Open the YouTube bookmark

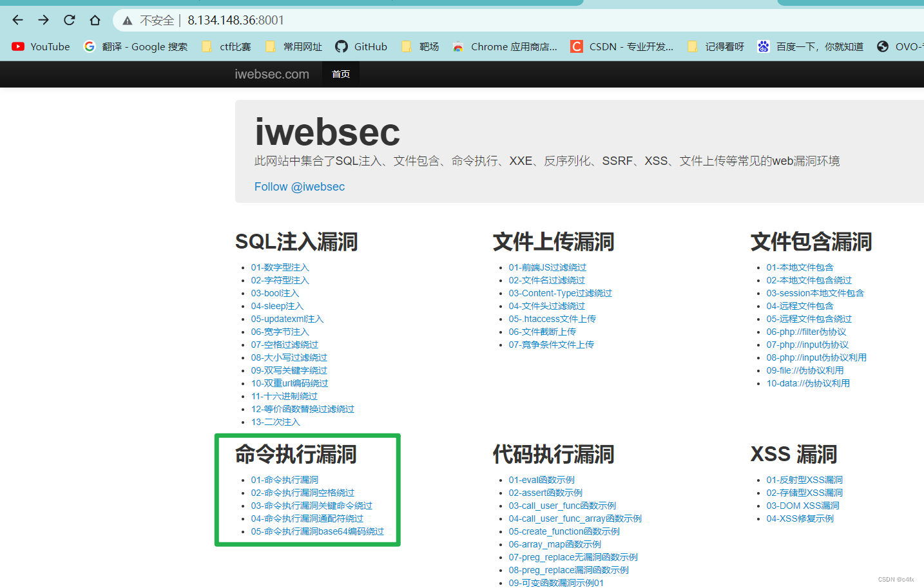41,46
